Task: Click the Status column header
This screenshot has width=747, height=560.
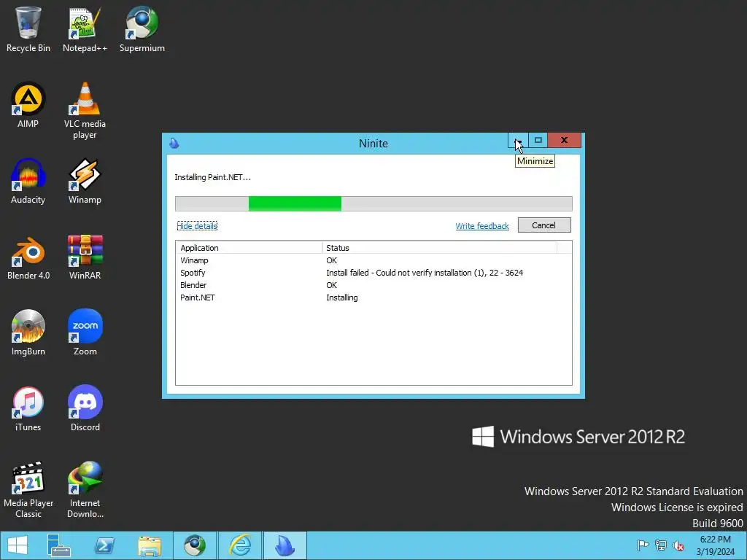Action: pyautogui.click(x=440, y=248)
